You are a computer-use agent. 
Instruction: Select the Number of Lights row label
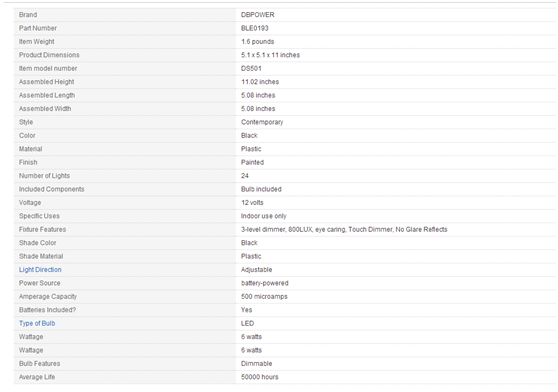click(44, 176)
